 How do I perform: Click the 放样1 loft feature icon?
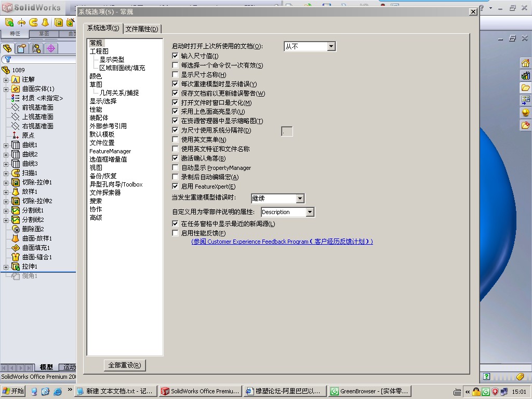pyautogui.click(x=16, y=192)
